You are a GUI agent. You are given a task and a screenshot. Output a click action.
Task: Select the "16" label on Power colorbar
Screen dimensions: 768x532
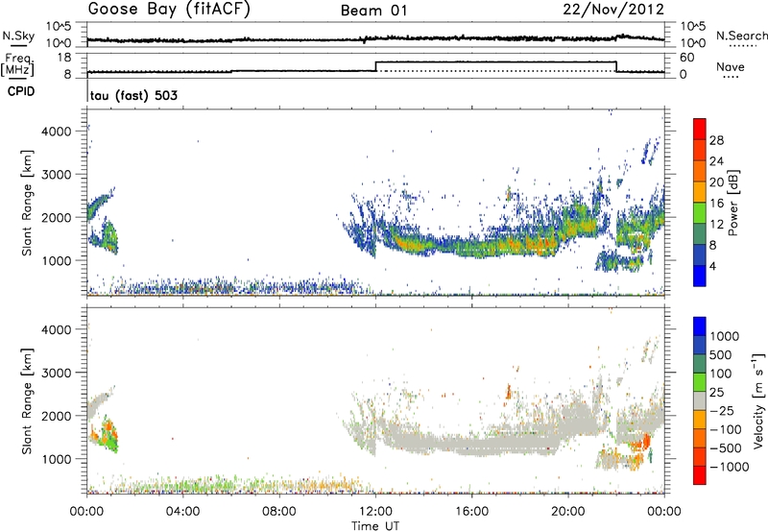point(716,204)
